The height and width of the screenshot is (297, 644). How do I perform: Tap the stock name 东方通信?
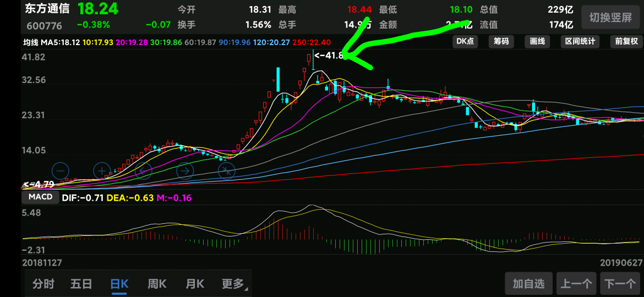pos(47,9)
